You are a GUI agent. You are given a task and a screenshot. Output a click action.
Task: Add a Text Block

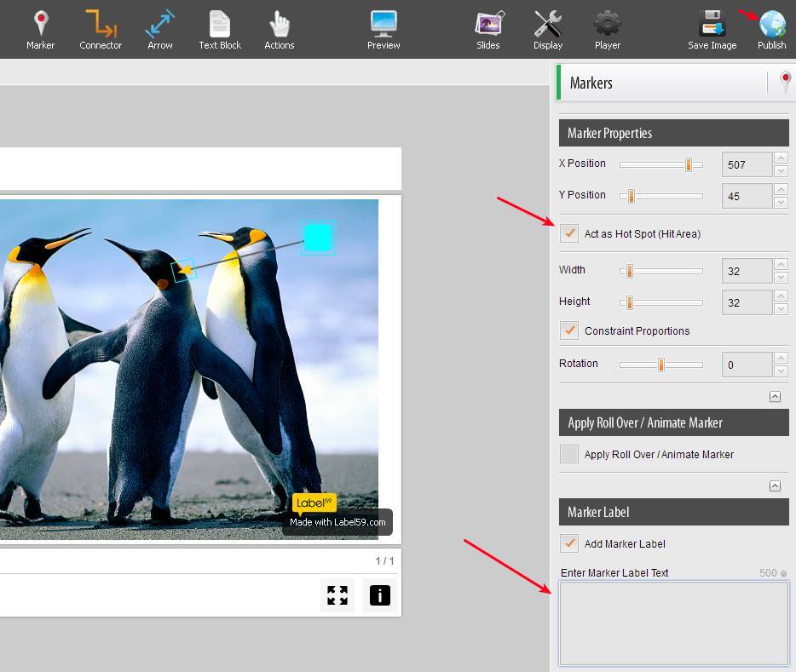pyautogui.click(x=220, y=29)
